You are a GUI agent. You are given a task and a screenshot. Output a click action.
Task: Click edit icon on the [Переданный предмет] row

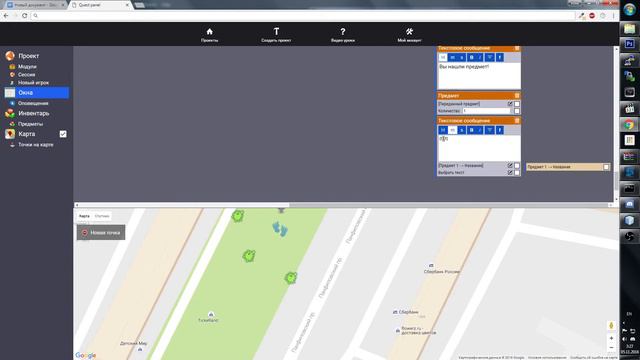coord(510,104)
